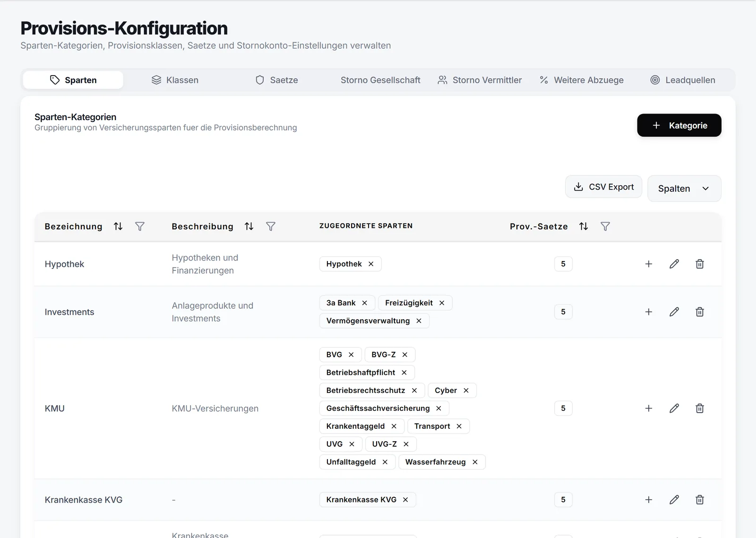This screenshot has width=756, height=538.
Task: Add a new Kategorie
Action: tap(679, 125)
